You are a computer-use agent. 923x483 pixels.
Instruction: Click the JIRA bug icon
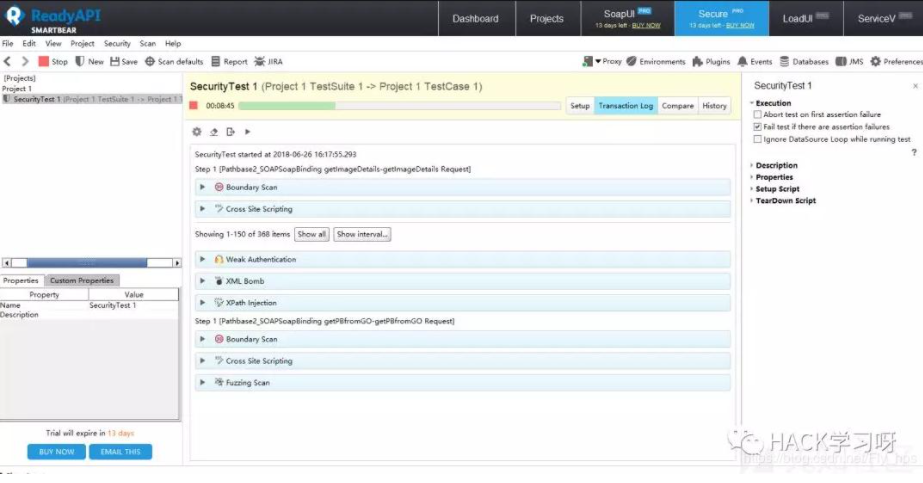pos(259,61)
